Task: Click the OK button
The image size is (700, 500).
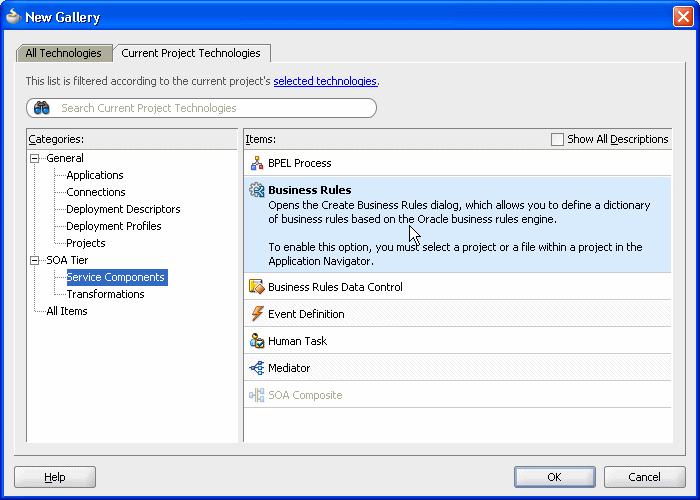Action: (554, 477)
